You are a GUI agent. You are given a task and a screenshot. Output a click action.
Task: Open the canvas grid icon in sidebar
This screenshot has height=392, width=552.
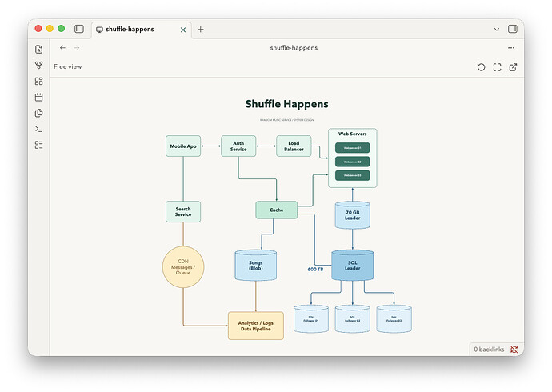(x=38, y=82)
